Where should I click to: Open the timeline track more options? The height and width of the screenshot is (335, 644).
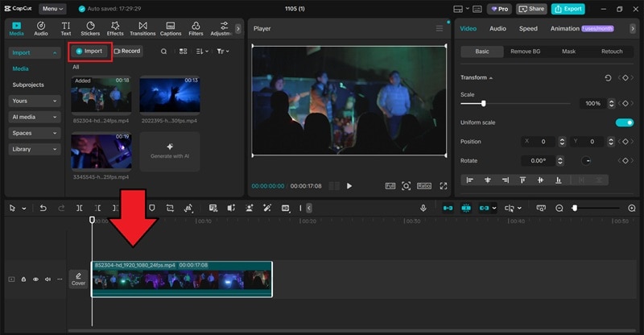[x=60, y=279]
